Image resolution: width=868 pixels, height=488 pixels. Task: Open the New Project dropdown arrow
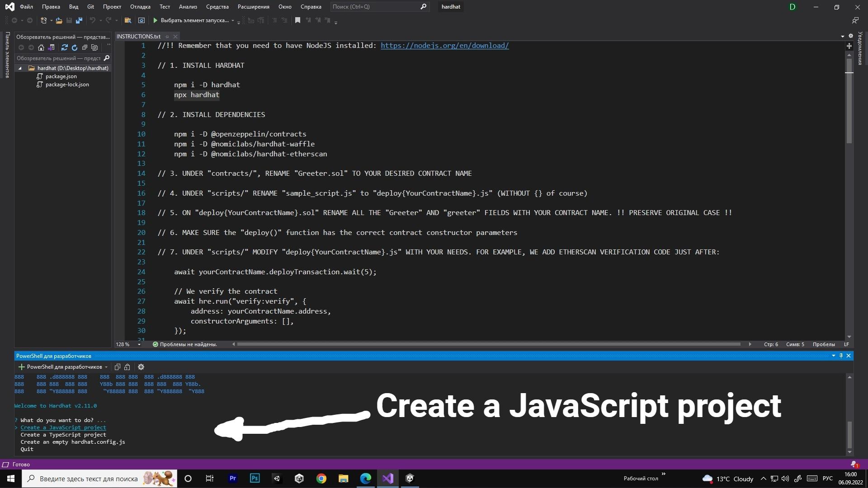click(51, 20)
